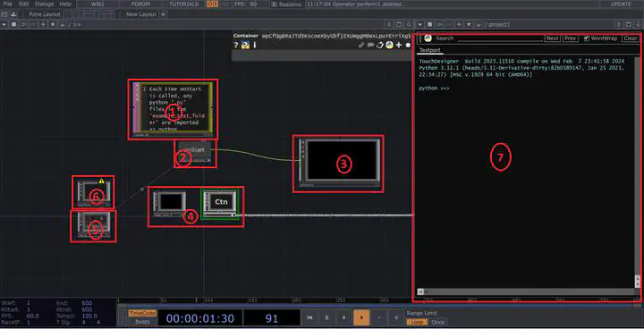Toggle the Realtime flag
The image size is (644, 329).
pos(274,4)
